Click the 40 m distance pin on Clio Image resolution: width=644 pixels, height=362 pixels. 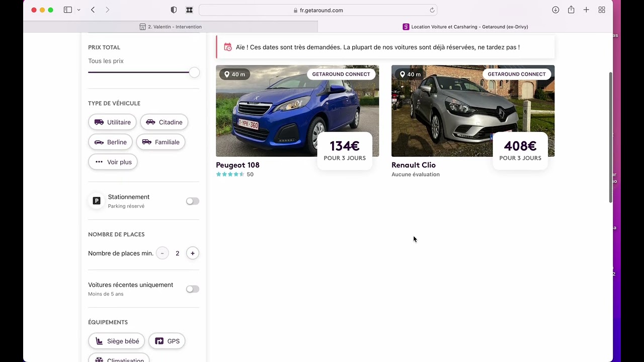(x=410, y=74)
